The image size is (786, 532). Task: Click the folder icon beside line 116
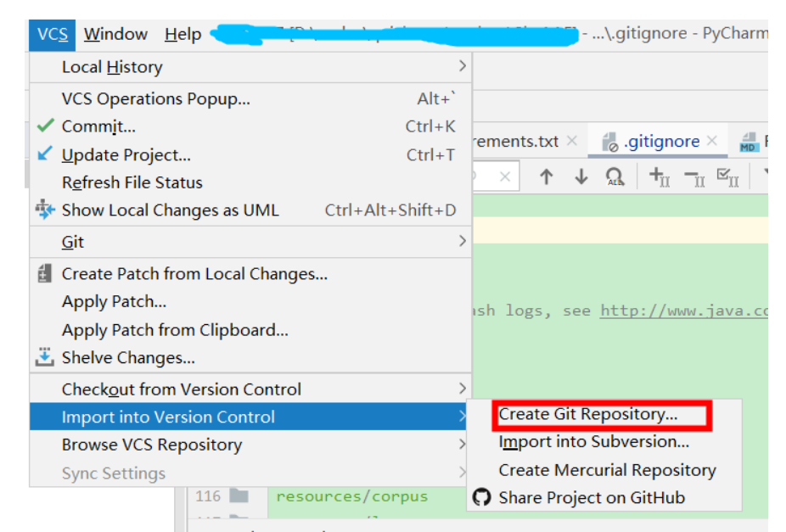239,496
